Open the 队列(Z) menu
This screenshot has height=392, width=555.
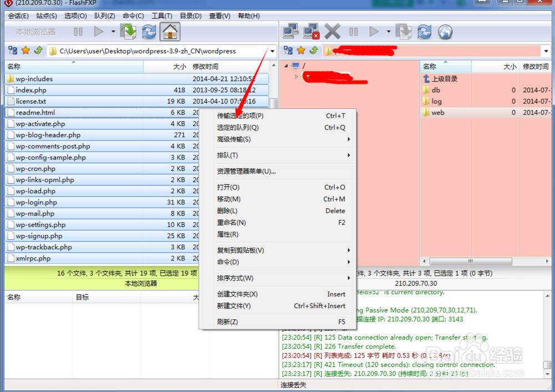104,16
